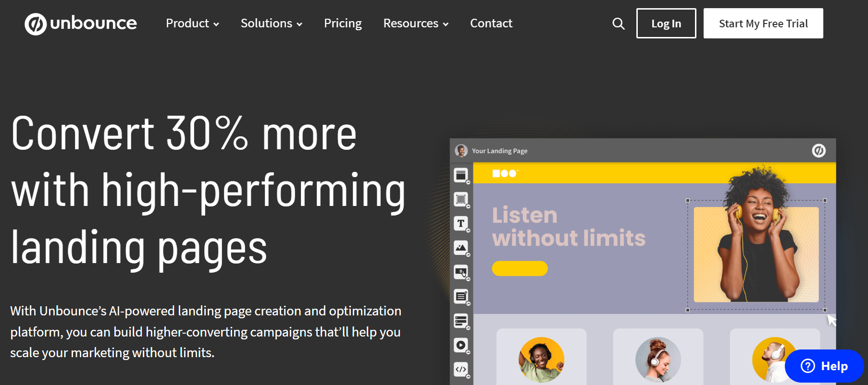Click the Custom HTML code icon

point(461,369)
